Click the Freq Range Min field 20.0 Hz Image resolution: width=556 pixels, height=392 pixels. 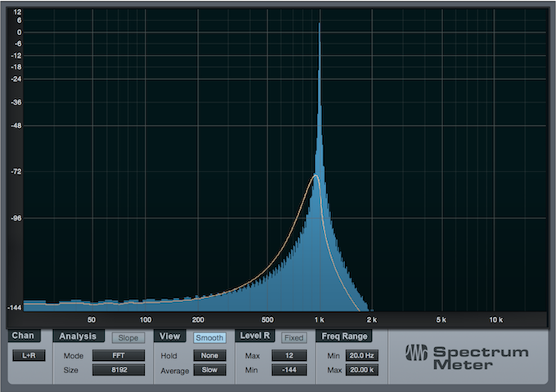pyautogui.click(x=361, y=355)
